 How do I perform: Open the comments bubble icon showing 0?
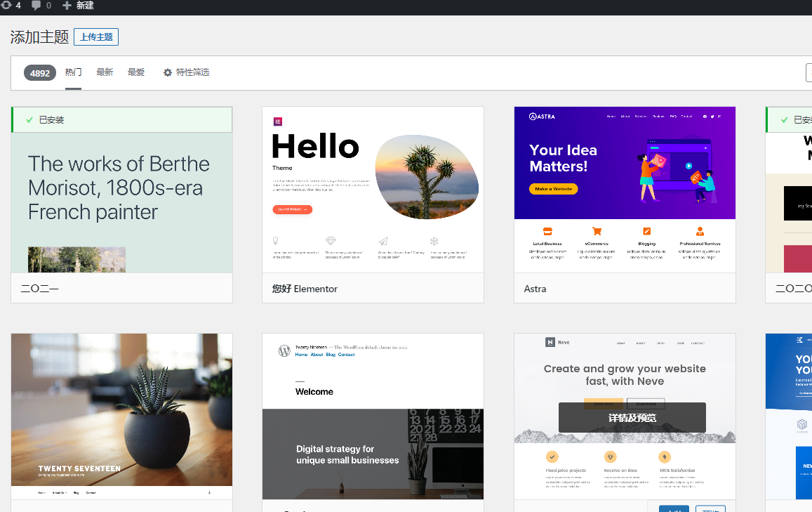[x=41, y=5]
